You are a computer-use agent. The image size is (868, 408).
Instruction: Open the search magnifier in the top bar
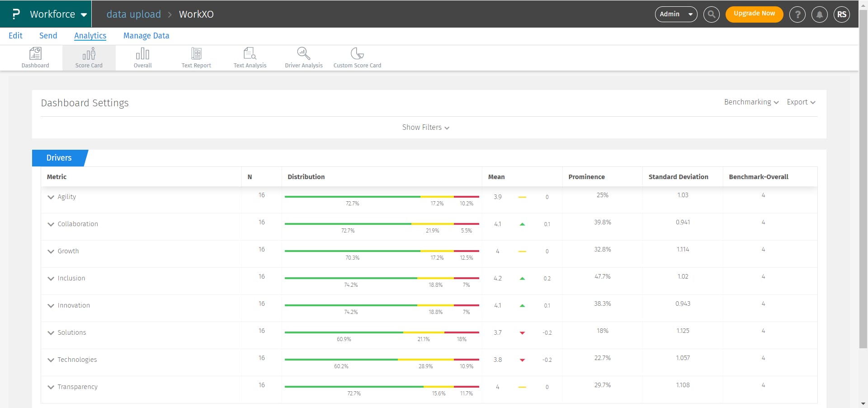tap(711, 14)
